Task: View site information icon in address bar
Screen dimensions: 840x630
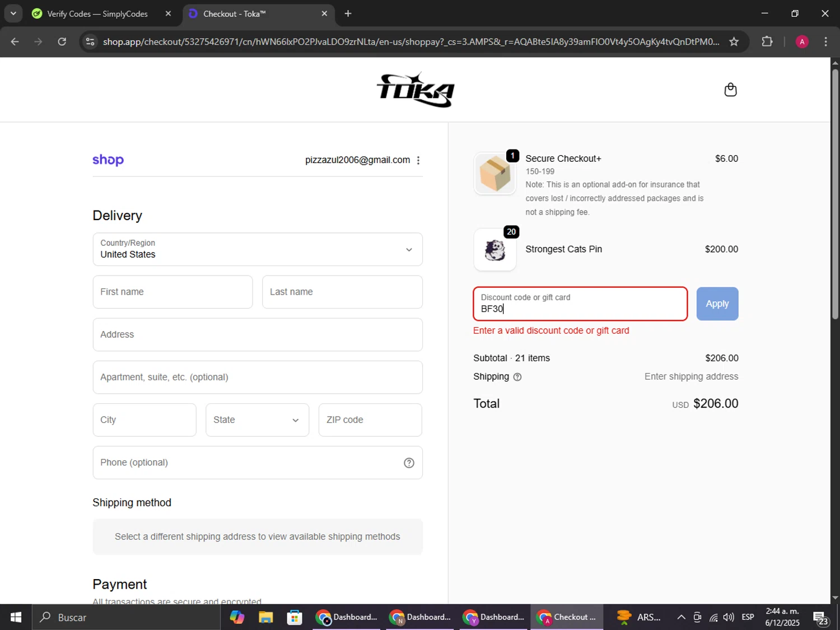Action: (90, 41)
